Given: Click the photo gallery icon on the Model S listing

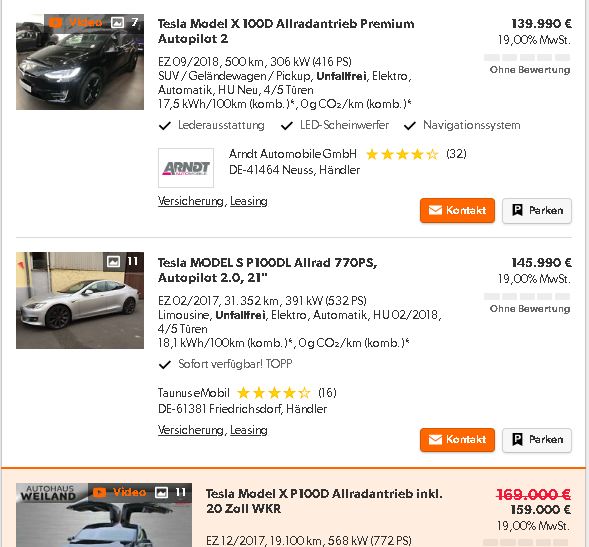Looking at the screenshot, I should (x=122, y=261).
